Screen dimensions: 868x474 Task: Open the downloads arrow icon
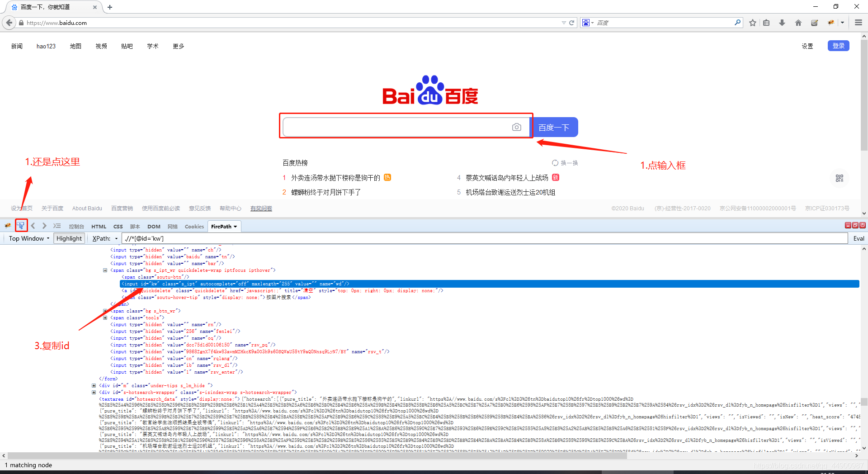(782, 23)
